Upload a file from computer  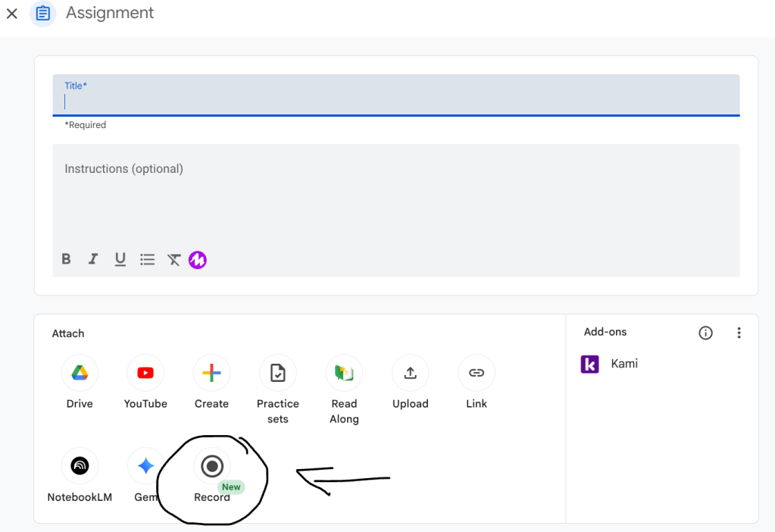[410, 373]
